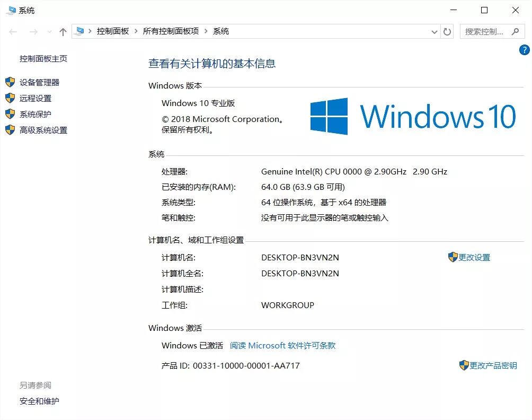Open the help question mark icon
Screen dimensions: 532x420
click(524, 50)
